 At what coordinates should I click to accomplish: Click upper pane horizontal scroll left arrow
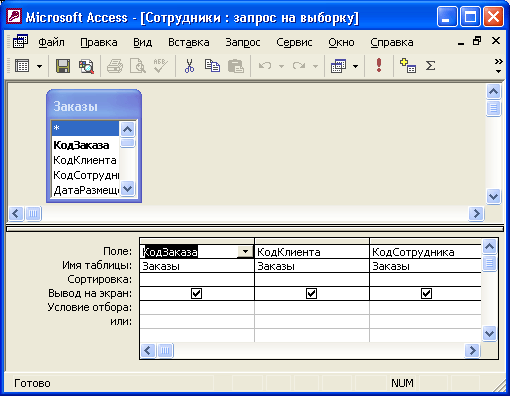pos(16,213)
